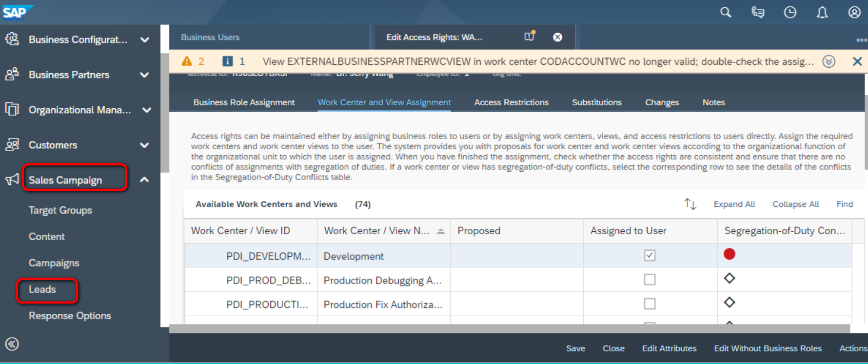Expand message details with circled double-chevron
868x364 pixels.
click(829, 61)
